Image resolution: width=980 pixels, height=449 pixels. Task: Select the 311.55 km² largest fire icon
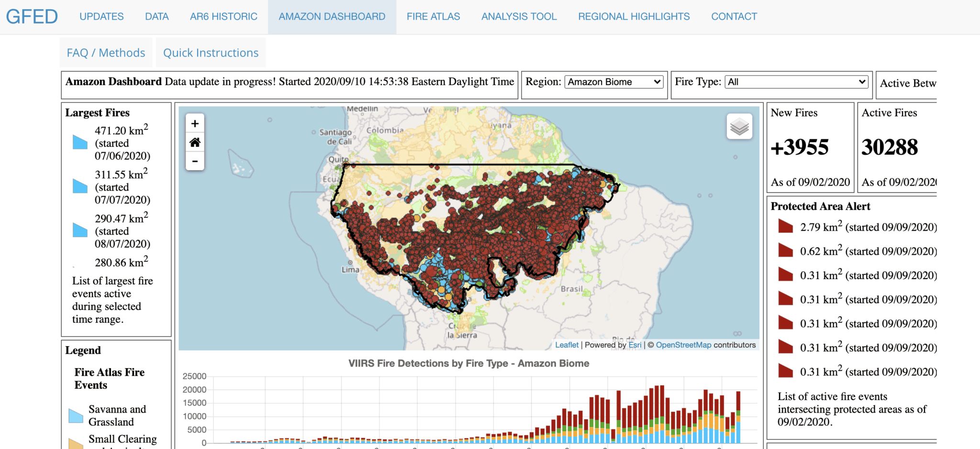coord(79,186)
